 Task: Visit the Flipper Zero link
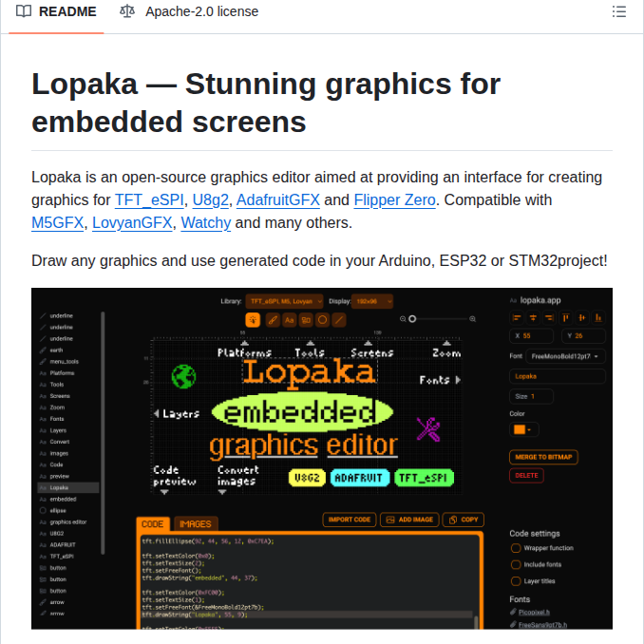[x=394, y=200]
